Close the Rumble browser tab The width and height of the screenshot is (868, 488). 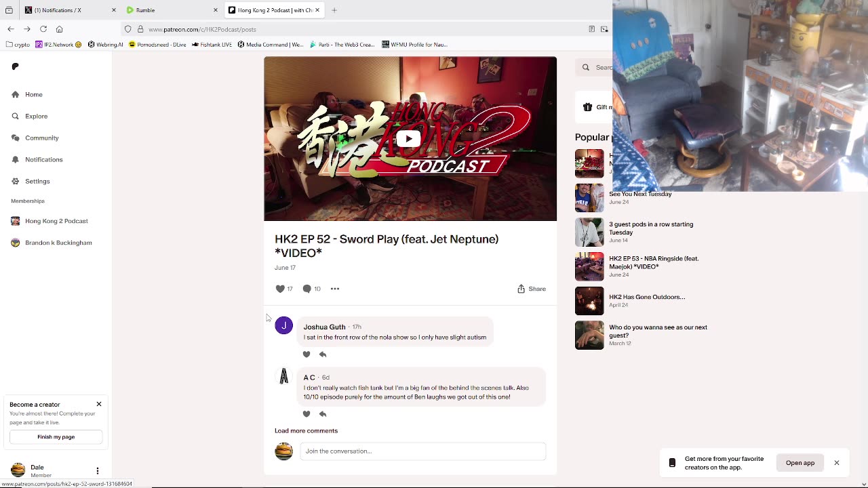click(216, 10)
